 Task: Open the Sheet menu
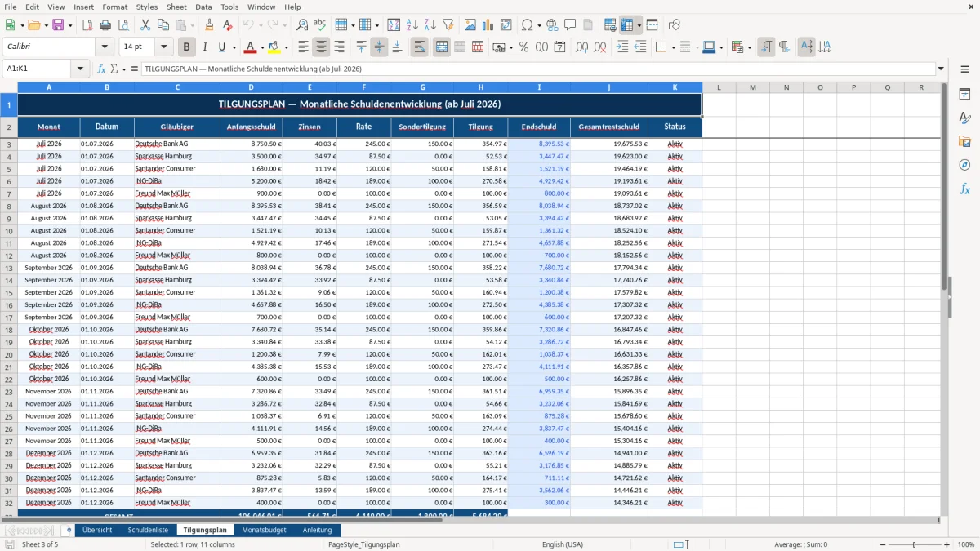tap(176, 7)
